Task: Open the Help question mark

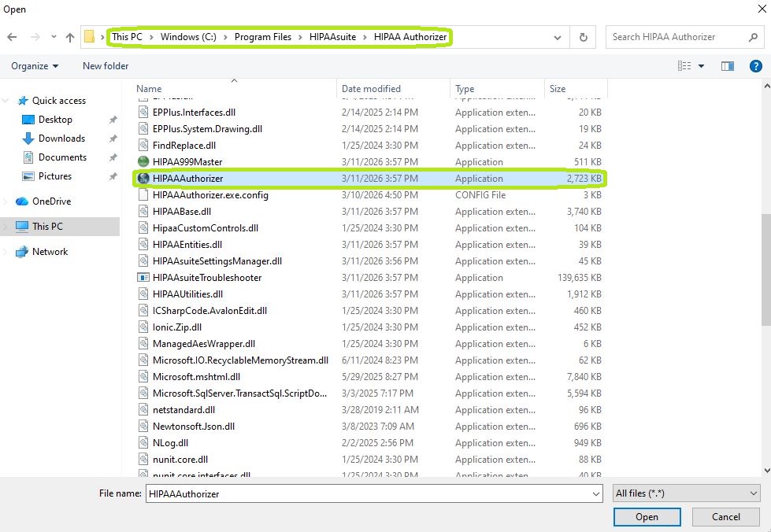Action: tap(756, 66)
